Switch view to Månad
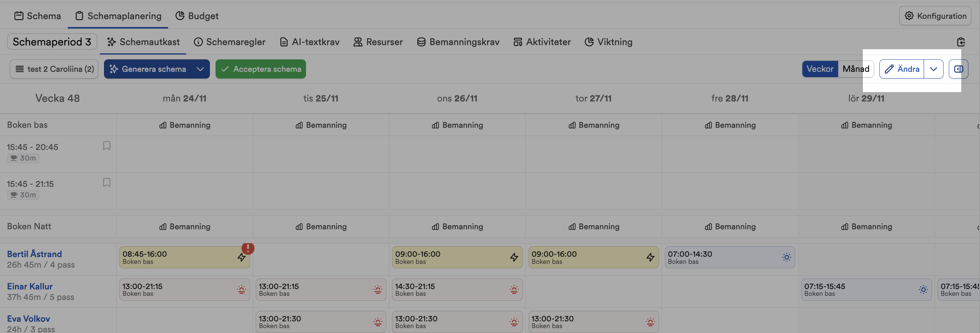Viewport: 980px width, 333px height. [x=856, y=68]
